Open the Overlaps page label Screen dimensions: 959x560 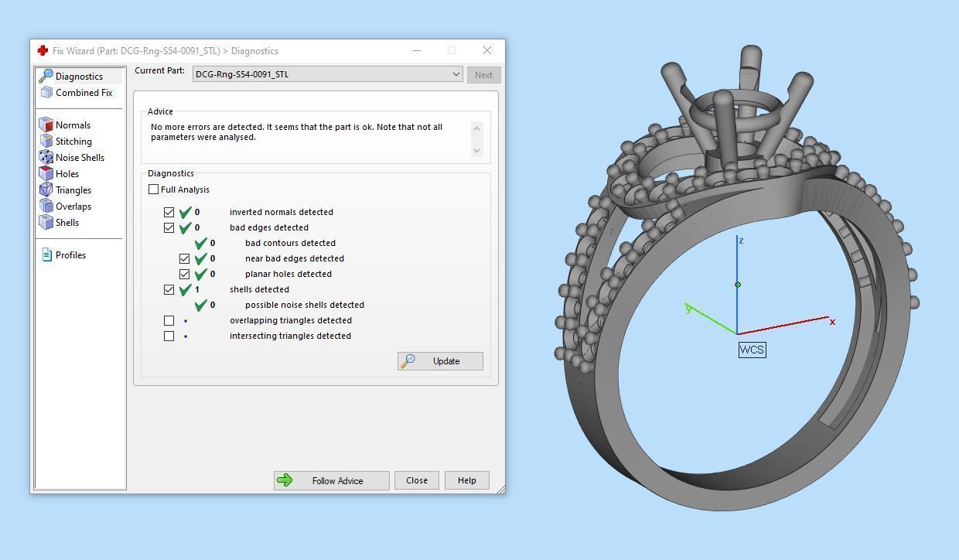[x=73, y=207]
